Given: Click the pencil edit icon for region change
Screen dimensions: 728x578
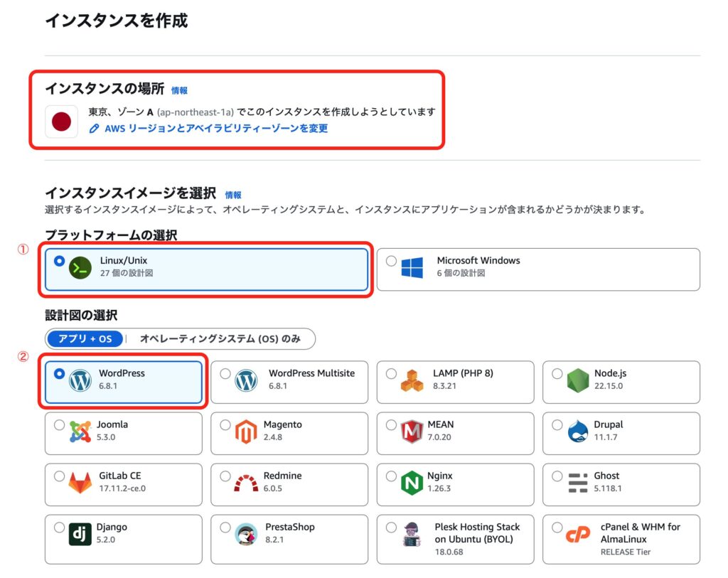Looking at the screenshot, I should pyautogui.click(x=95, y=129).
